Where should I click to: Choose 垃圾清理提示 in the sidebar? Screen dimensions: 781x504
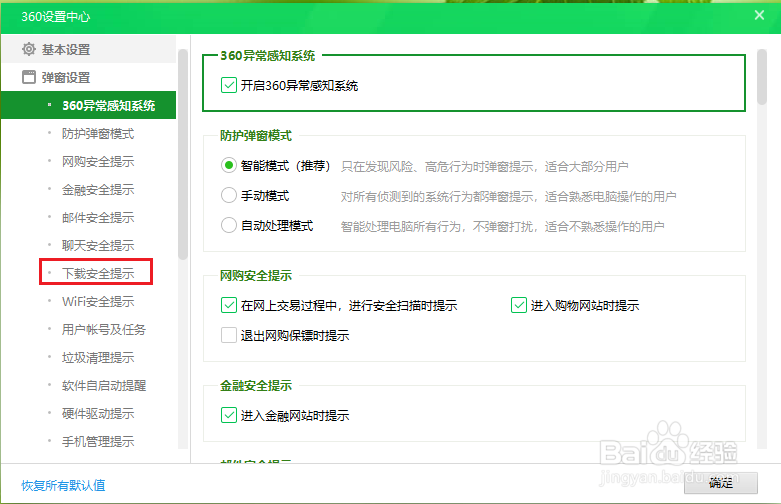pyautogui.click(x=98, y=357)
